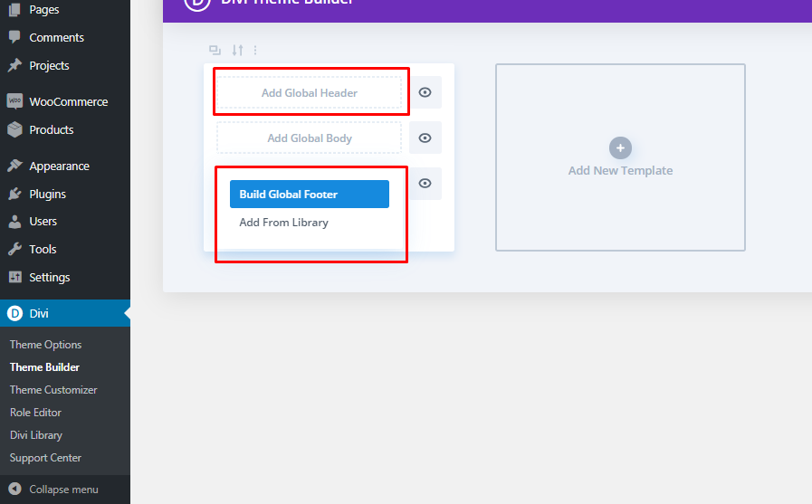The height and width of the screenshot is (504, 812).
Task: Click the Add Global Header placeholder
Action: [309, 92]
